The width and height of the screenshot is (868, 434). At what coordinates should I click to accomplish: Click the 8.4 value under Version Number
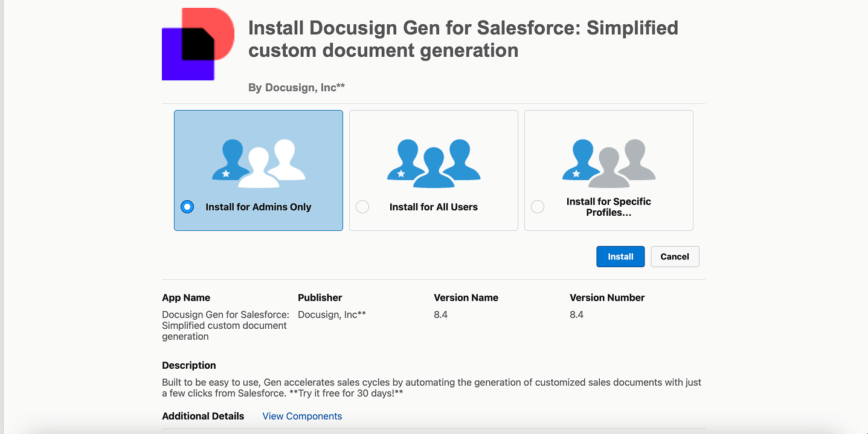coord(576,314)
